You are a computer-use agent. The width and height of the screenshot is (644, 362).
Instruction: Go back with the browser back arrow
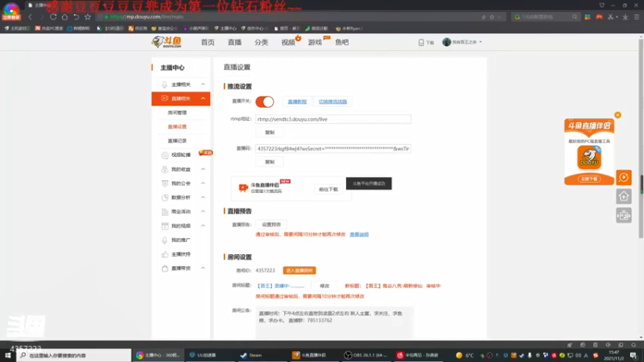[x=30, y=17]
